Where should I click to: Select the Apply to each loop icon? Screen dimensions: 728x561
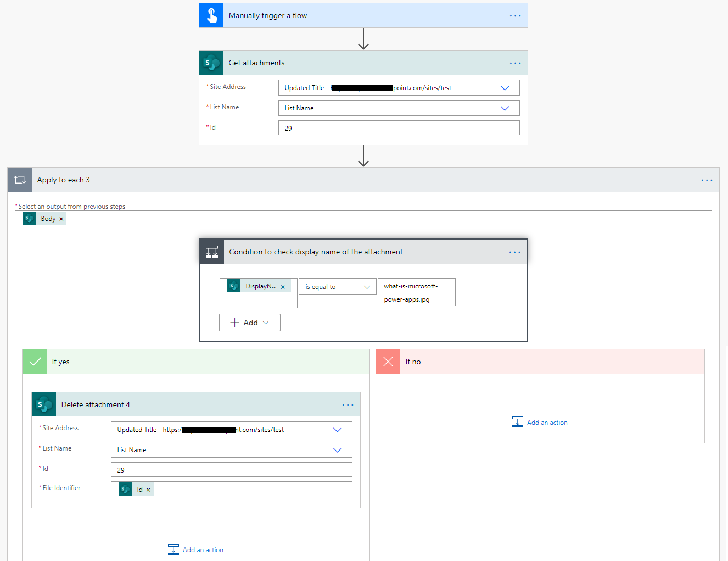click(x=19, y=180)
